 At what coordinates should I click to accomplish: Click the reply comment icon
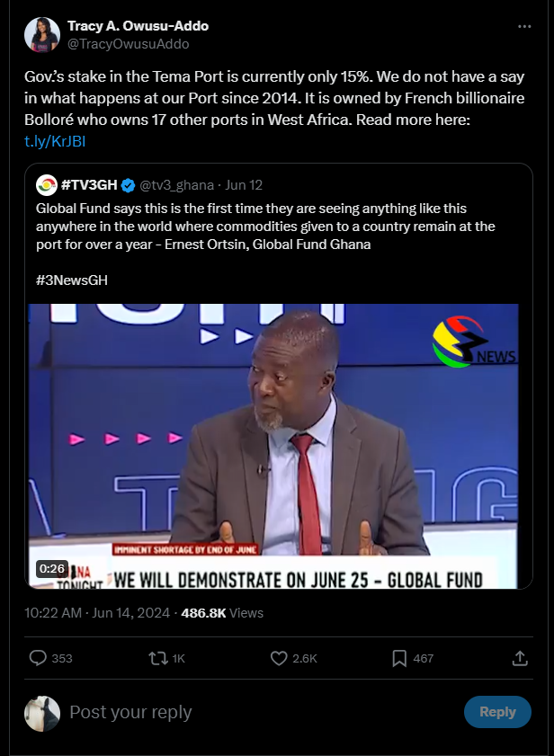pos(38,658)
